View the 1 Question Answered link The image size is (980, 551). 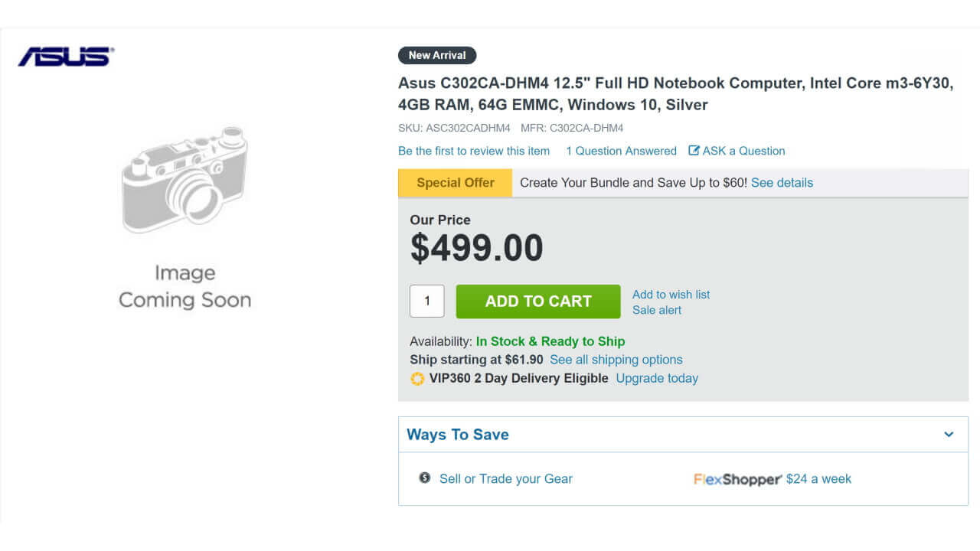621,151
